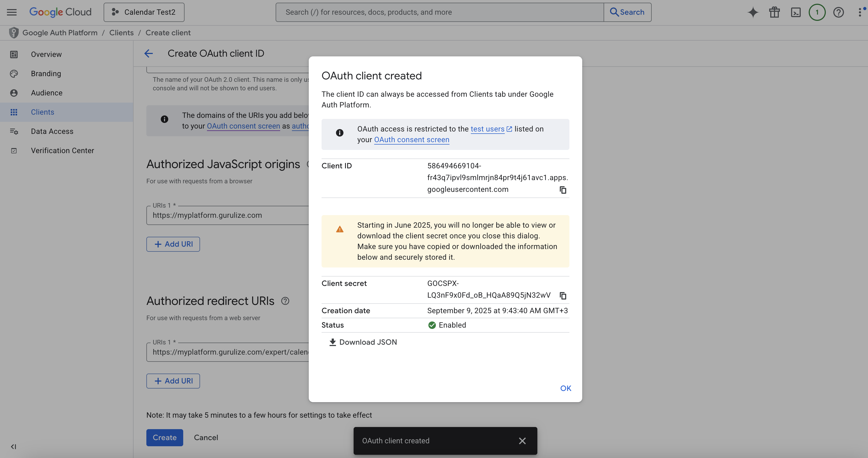Click Add URI under redirect URIs

[173, 381]
